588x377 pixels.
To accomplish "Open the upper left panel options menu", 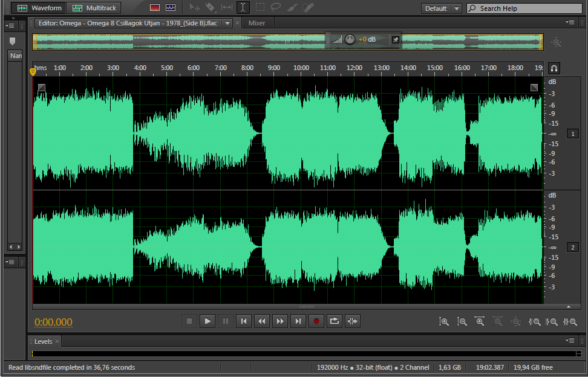I will pos(10,25).
